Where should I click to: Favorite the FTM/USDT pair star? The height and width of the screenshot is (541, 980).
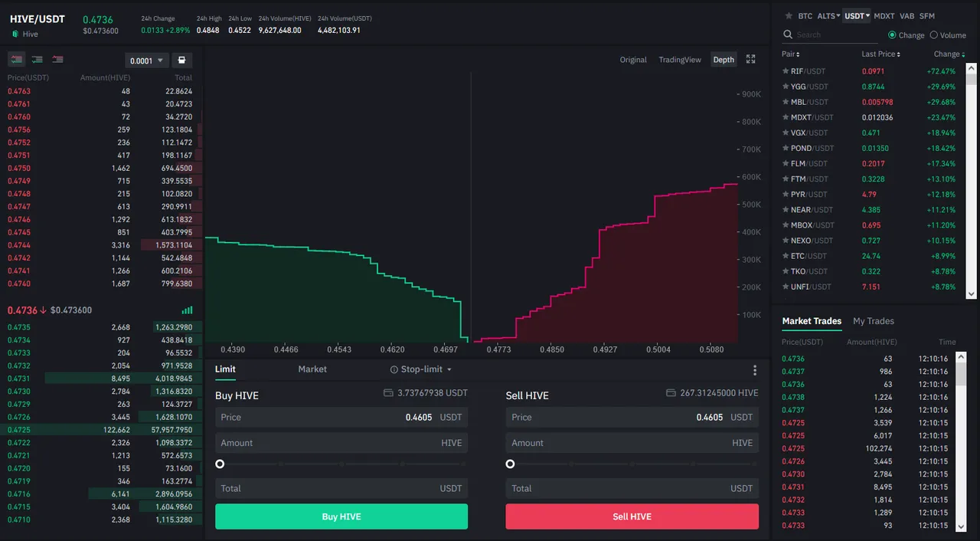click(x=786, y=179)
